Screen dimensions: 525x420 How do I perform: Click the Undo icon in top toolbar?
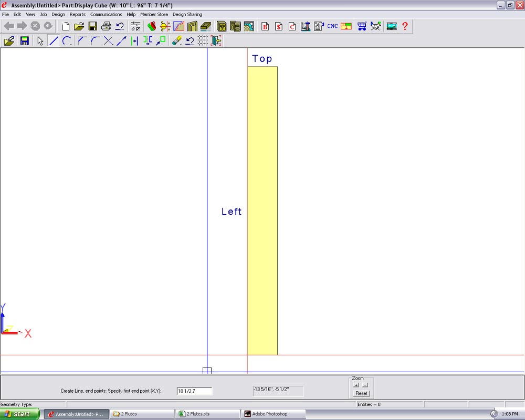[120, 26]
